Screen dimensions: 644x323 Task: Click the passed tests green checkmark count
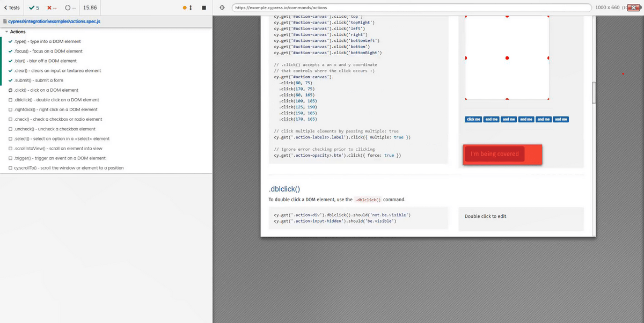click(33, 8)
